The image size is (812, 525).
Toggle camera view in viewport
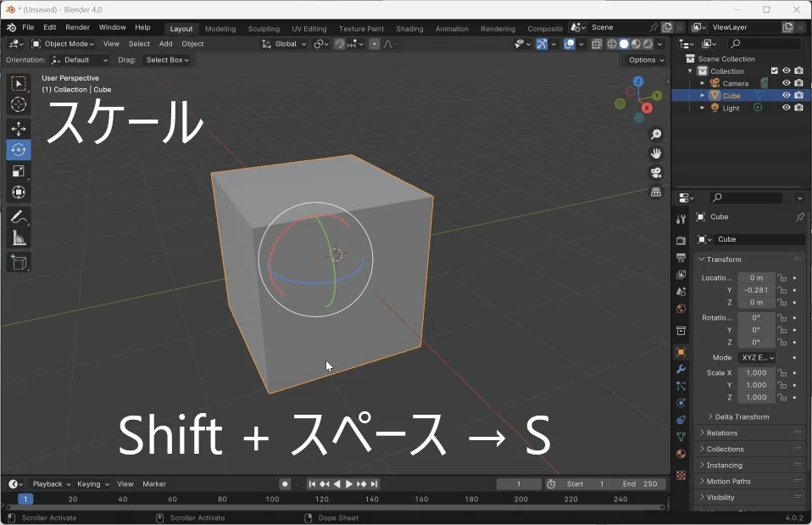click(x=656, y=173)
